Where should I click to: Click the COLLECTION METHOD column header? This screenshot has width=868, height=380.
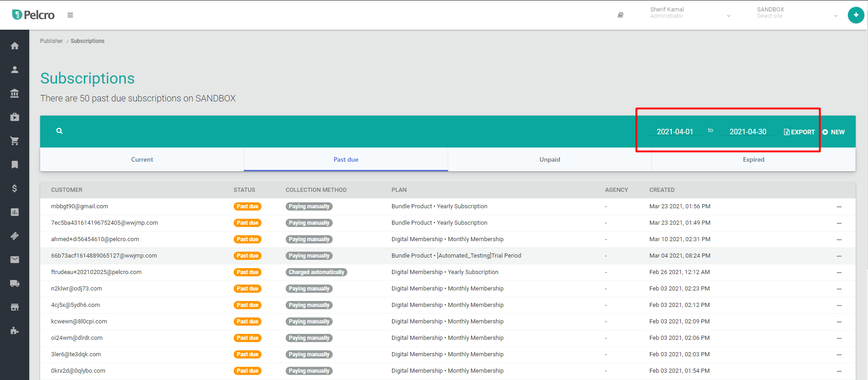pyautogui.click(x=316, y=190)
